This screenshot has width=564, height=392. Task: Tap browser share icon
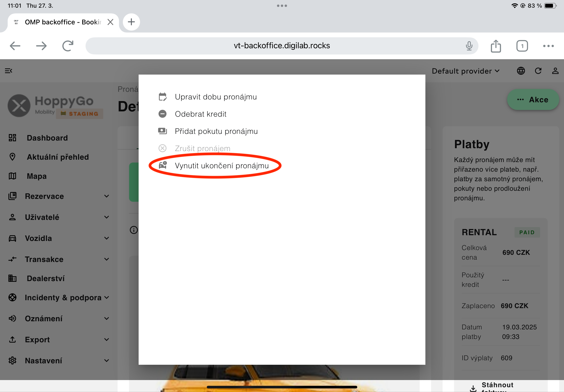[496, 46]
